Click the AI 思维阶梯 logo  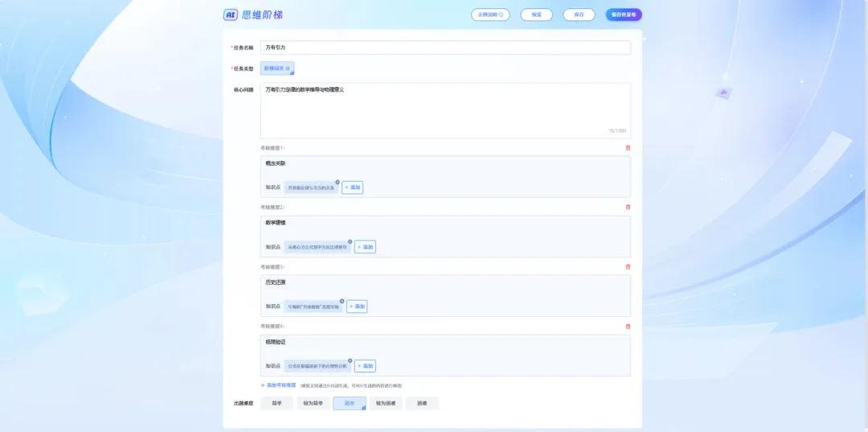pos(253,15)
